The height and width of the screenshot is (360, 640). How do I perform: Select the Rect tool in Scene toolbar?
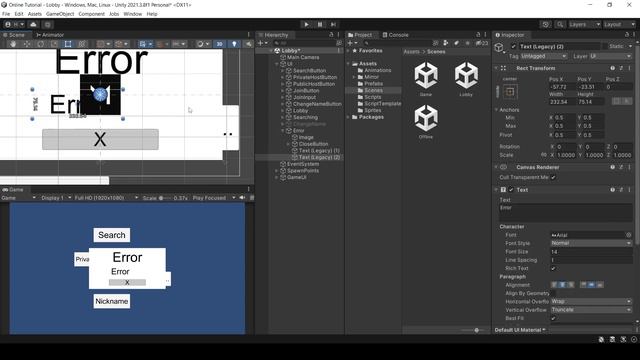pyautogui.click(x=68, y=44)
